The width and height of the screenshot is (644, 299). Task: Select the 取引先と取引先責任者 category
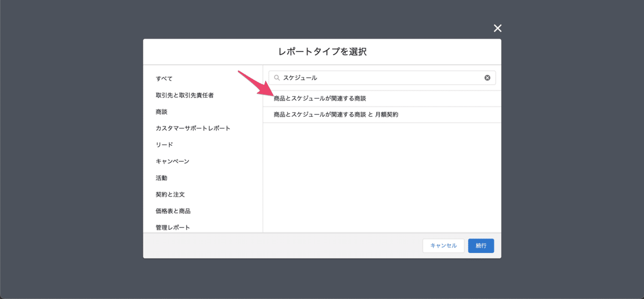click(x=185, y=95)
